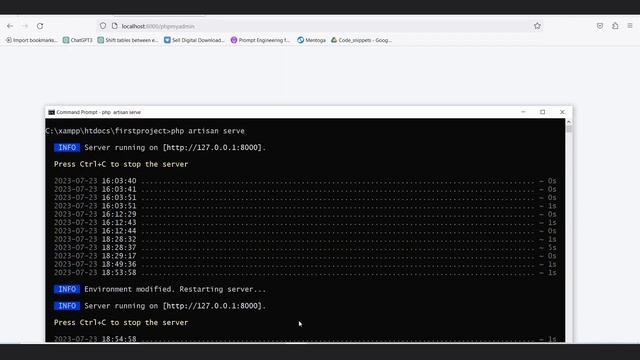
Task: Click the log timestamp 18:28:37
Action: [119, 248]
